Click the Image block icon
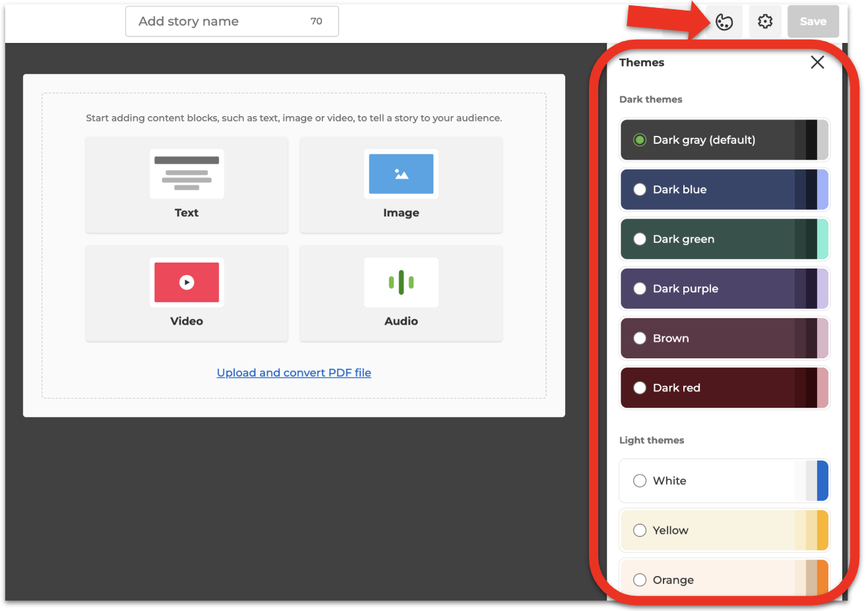This screenshot has height=611, width=868. tap(401, 174)
